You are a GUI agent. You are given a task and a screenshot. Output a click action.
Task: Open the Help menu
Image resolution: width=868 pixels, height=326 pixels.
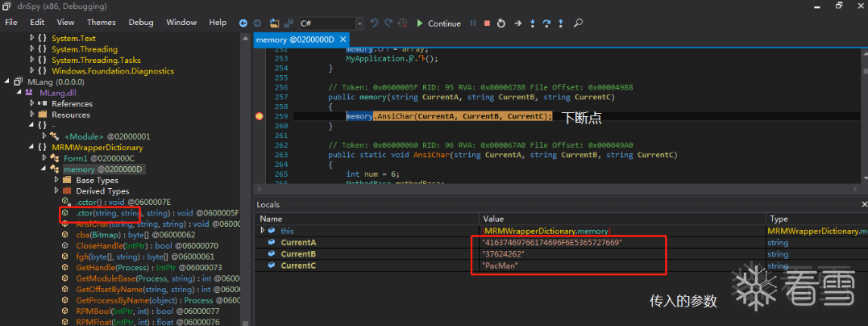tap(218, 23)
